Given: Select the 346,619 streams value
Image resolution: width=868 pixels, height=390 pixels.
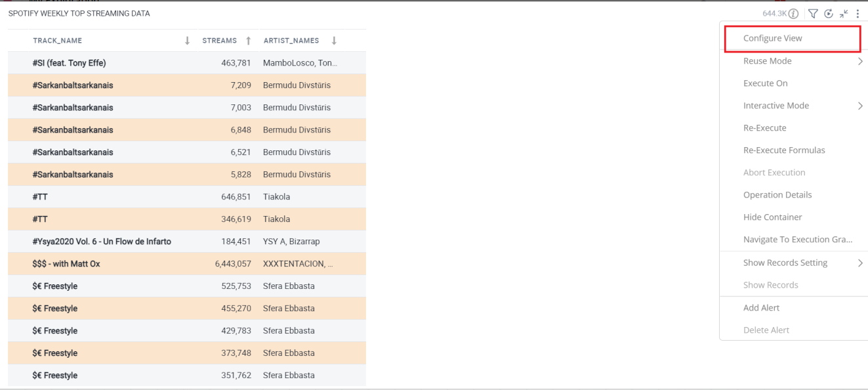Looking at the screenshot, I should click(x=236, y=219).
